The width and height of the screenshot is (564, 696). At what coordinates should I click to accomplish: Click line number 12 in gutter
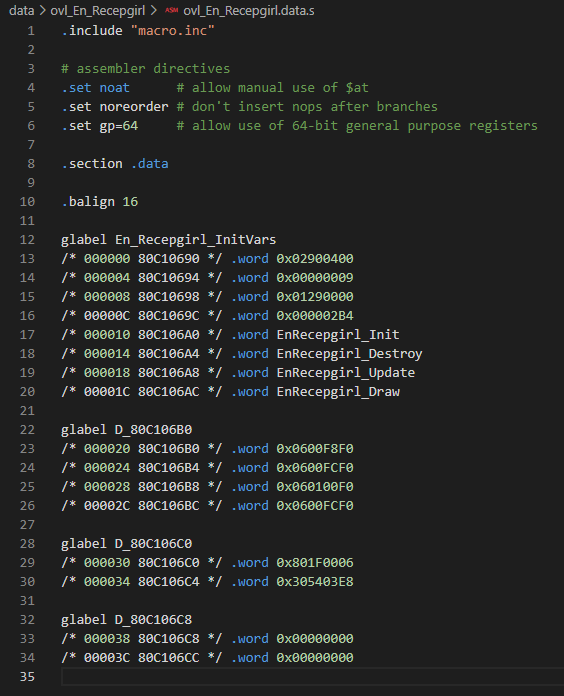(x=27, y=240)
